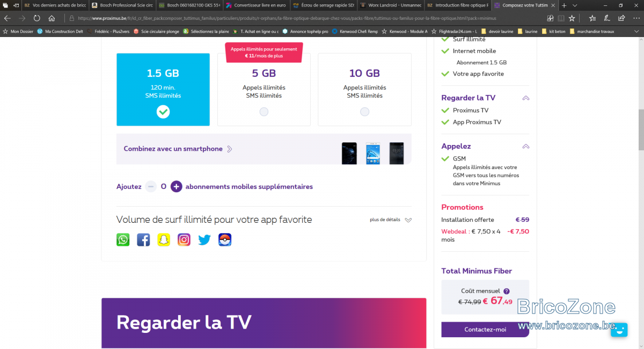Add an extra mobile subscription with plus
This screenshot has width=644, height=349.
tap(177, 187)
